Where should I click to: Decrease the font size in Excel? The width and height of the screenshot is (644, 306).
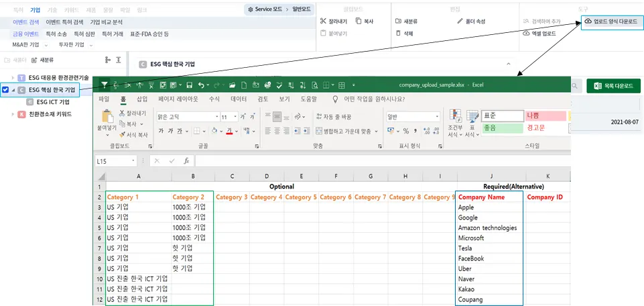tap(253, 117)
